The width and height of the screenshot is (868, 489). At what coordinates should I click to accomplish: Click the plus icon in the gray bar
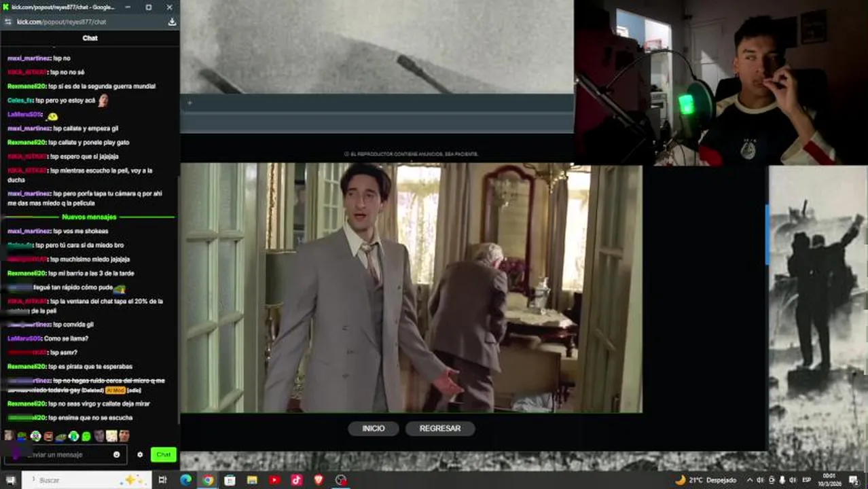click(x=189, y=103)
